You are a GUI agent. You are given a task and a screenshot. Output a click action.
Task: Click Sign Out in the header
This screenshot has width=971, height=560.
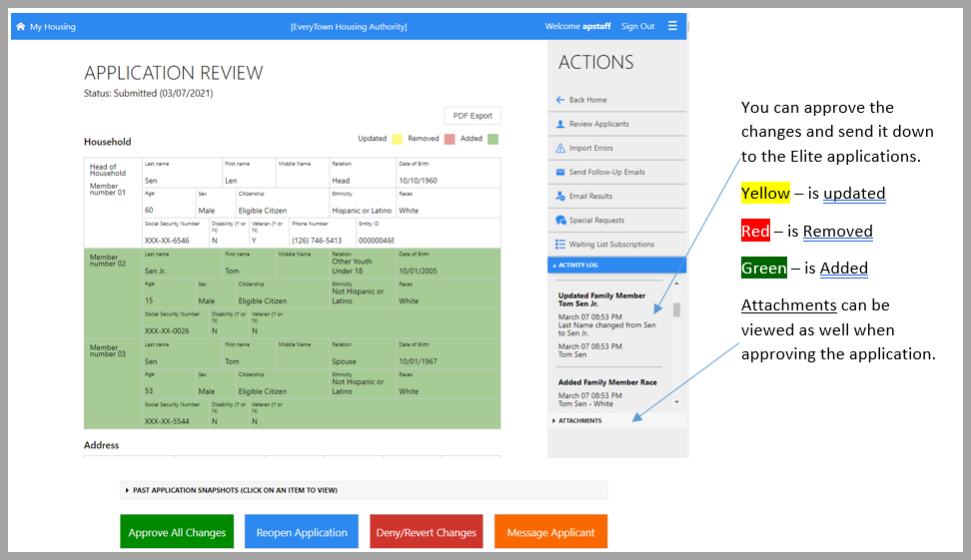(x=637, y=27)
